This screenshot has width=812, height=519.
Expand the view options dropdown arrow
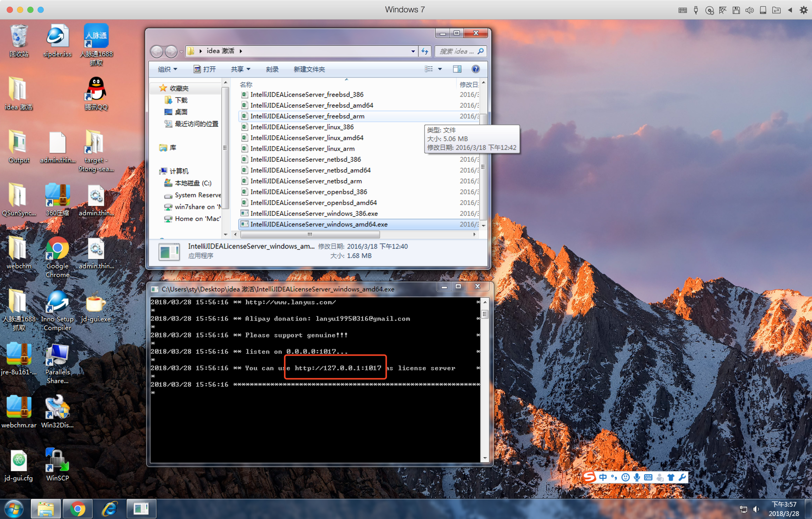[440, 69]
